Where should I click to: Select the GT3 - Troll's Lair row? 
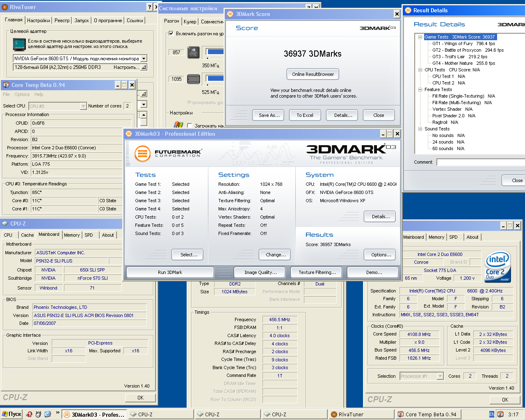click(460, 57)
